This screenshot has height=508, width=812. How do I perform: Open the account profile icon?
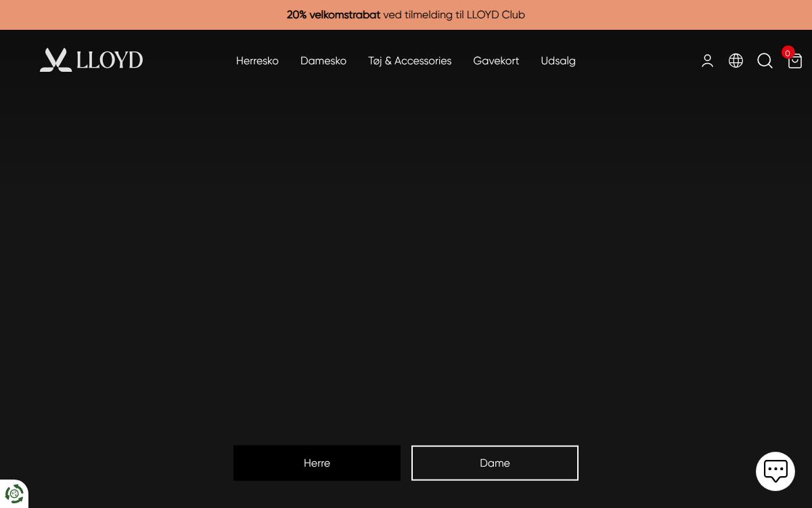(707, 61)
